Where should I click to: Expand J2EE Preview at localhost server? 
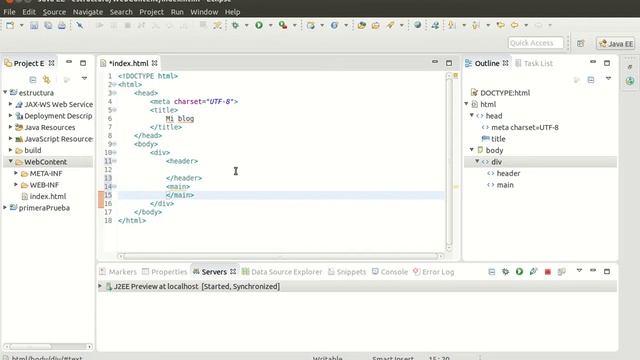(x=100, y=286)
